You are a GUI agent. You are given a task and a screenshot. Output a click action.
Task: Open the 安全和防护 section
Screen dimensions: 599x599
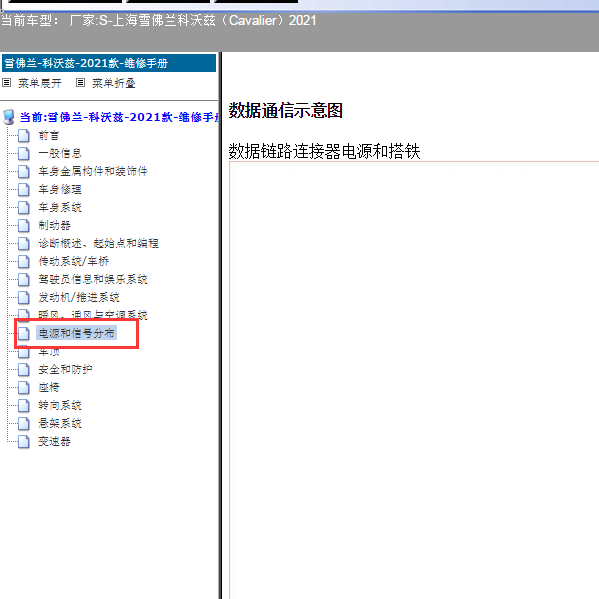click(x=65, y=369)
